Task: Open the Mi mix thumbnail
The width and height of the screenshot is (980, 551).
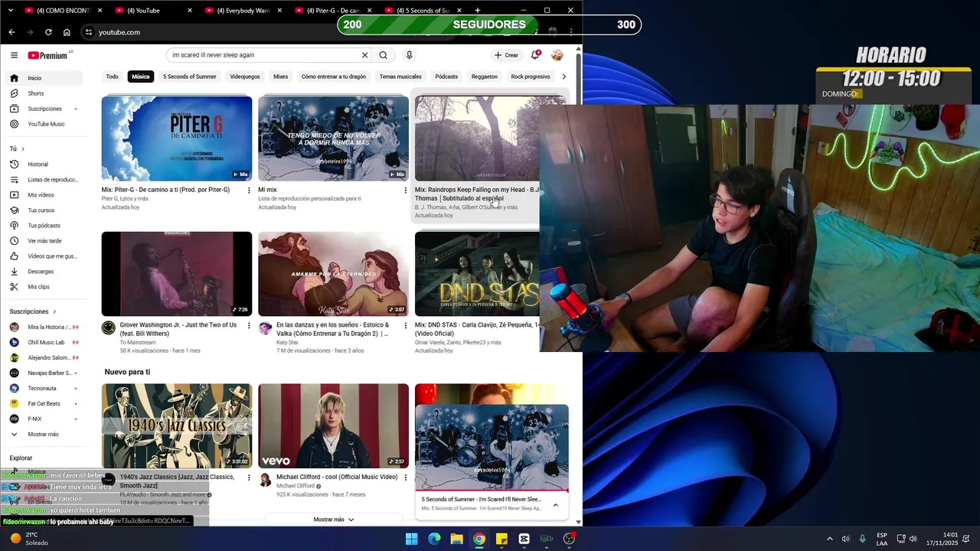Action: click(x=333, y=139)
